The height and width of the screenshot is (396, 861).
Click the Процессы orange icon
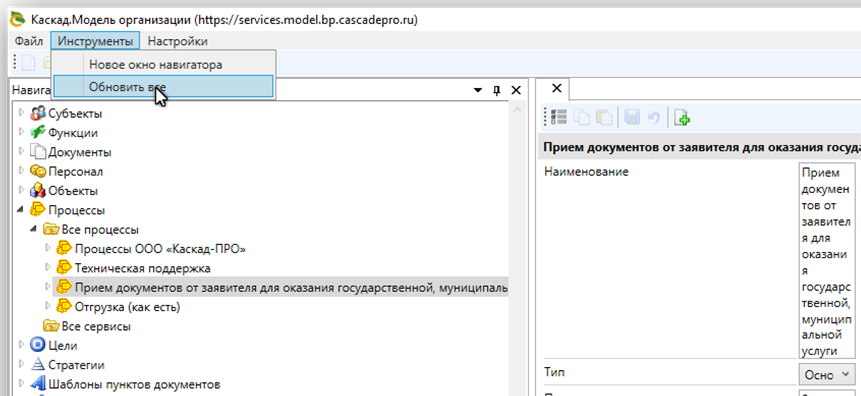[38, 210]
